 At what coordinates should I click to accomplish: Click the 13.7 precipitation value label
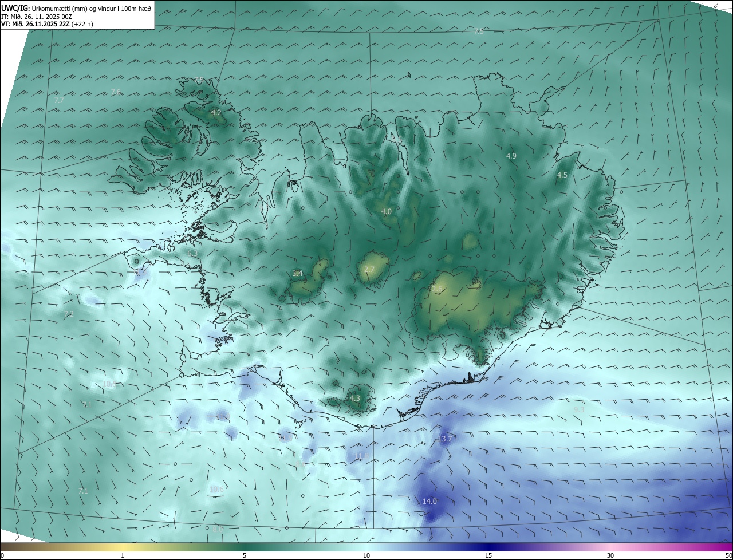444,439
